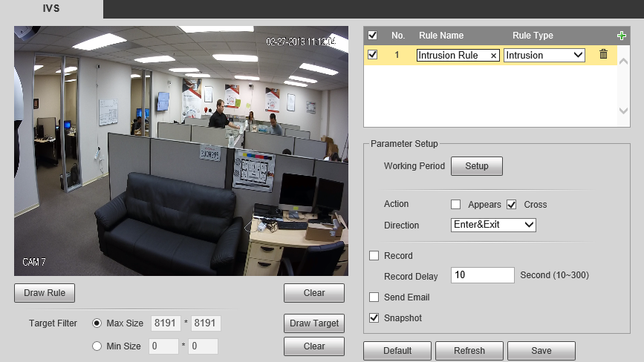Enable the Record checkbox

(x=374, y=256)
